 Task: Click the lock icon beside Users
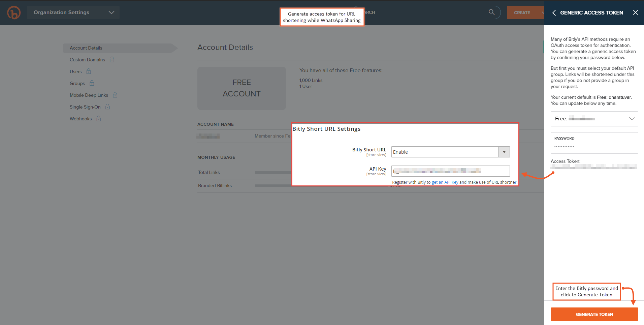click(x=89, y=71)
